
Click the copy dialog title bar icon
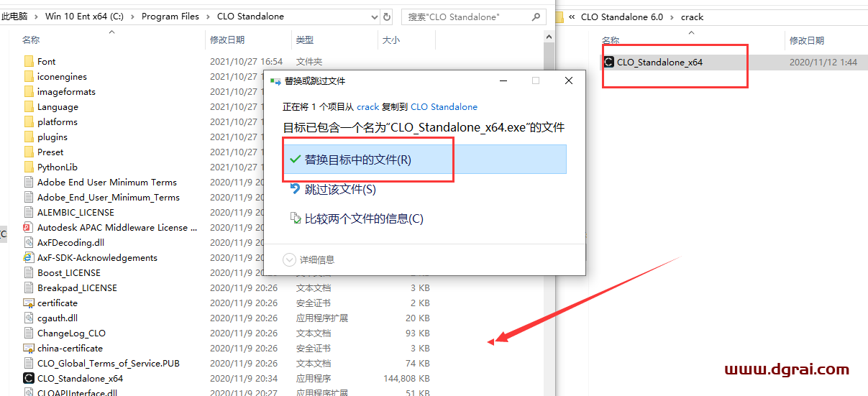click(275, 81)
